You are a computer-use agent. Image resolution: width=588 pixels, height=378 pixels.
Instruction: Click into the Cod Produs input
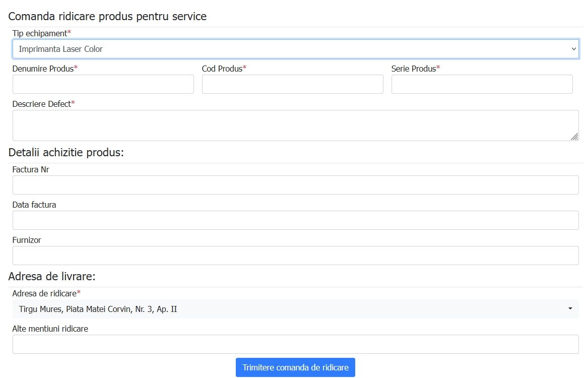(x=292, y=84)
